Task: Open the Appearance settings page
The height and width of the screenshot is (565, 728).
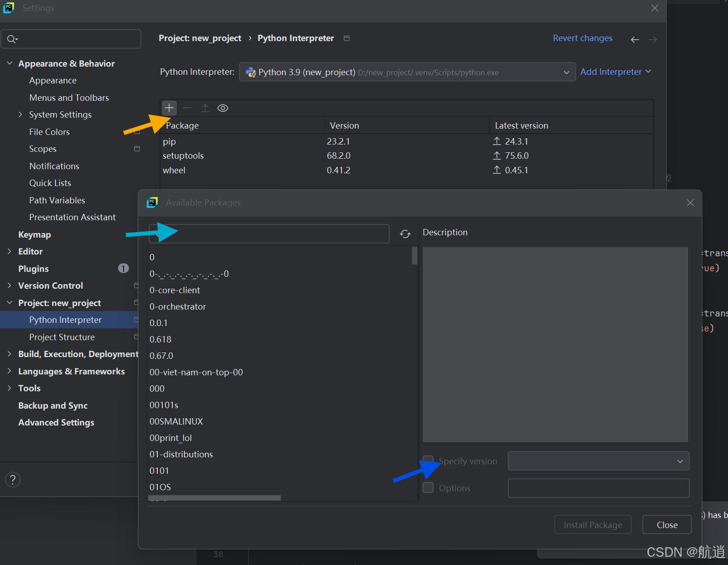Action: pos(53,80)
